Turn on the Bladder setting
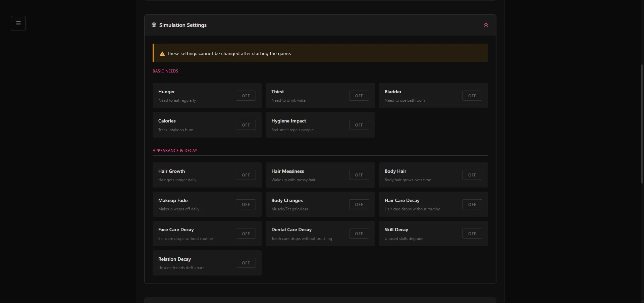644x303 pixels. click(472, 96)
